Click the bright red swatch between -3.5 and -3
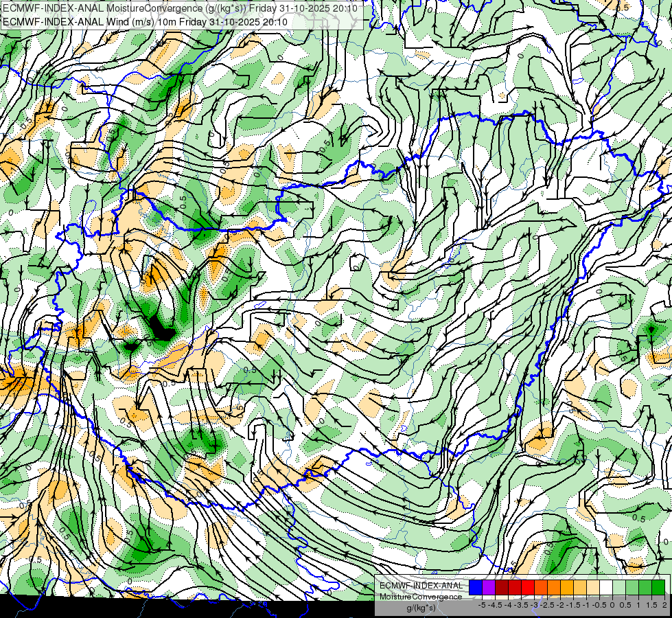672x618 pixels. pyautogui.click(x=528, y=587)
